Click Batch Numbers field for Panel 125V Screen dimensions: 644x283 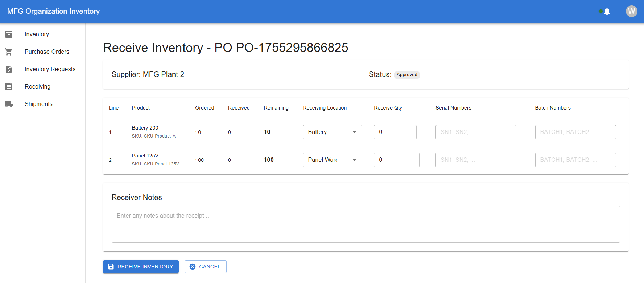[x=575, y=160]
